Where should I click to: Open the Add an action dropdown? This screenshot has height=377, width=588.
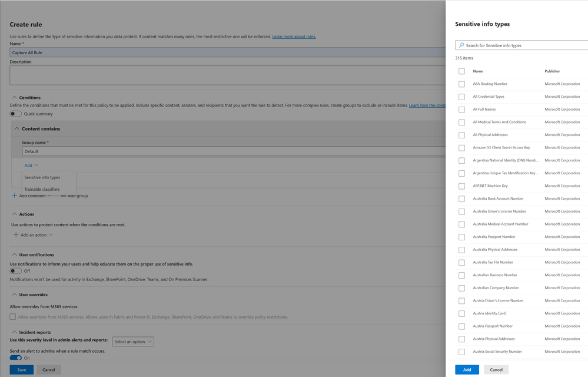[33, 235]
